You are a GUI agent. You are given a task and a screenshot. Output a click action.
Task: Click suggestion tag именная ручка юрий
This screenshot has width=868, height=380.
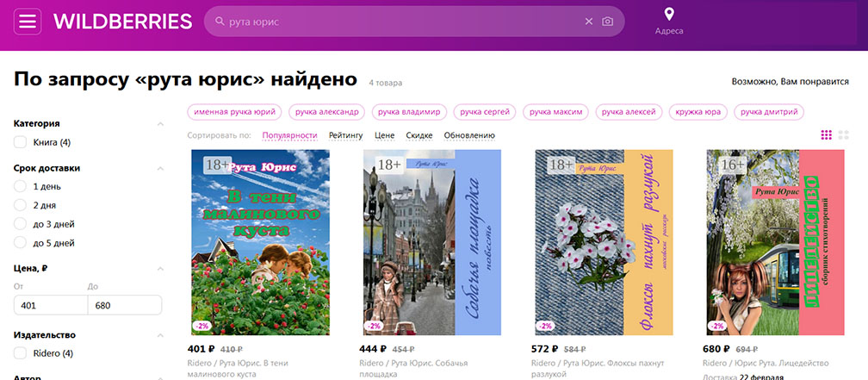click(235, 112)
